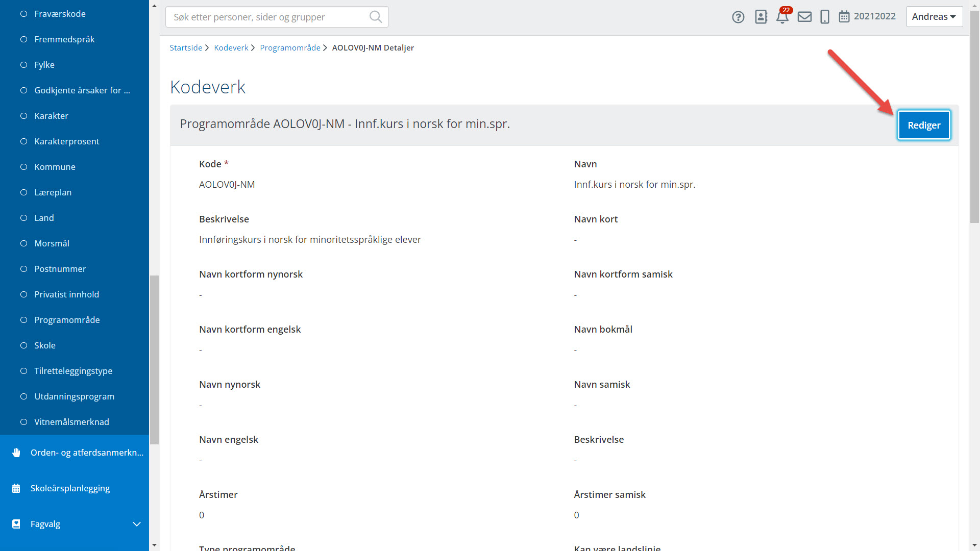Click the description Innføringskurs i norsk for minoritetsspråklige elever
The height and width of the screenshot is (551, 980).
coord(310,240)
